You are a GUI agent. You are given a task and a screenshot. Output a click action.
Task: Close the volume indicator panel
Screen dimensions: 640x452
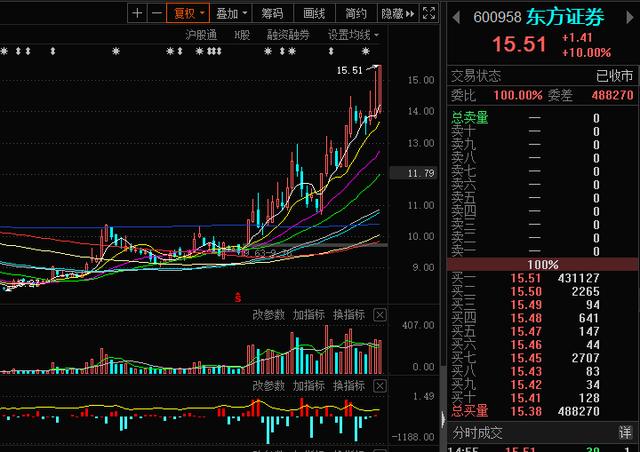380,315
